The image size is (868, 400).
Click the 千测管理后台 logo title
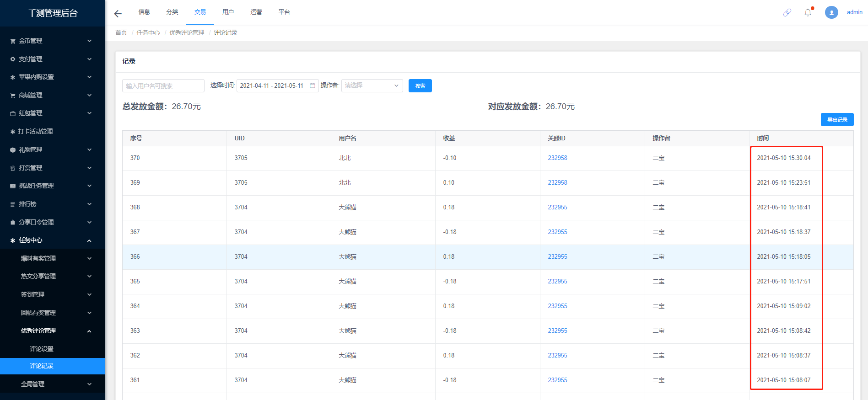[x=53, y=13]
